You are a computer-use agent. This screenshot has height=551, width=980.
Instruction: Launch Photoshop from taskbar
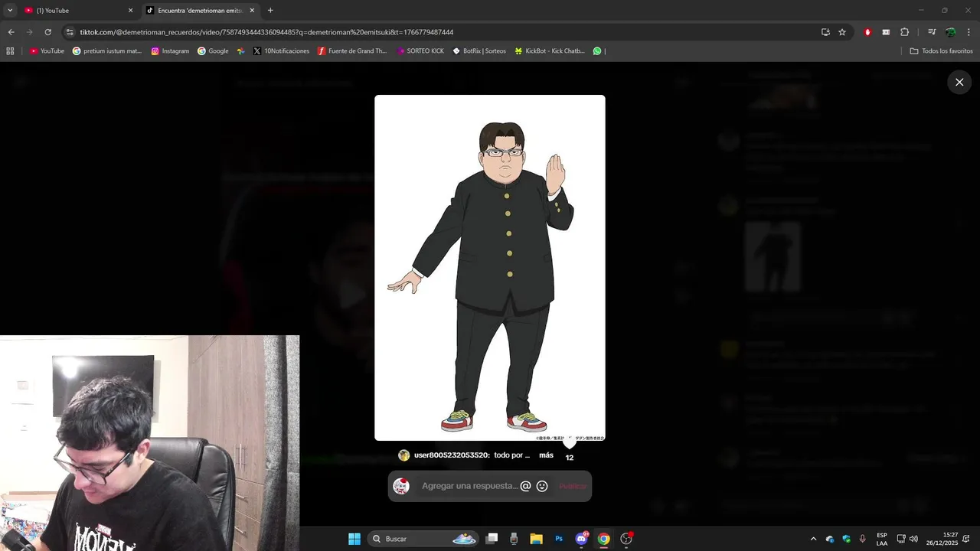pyautogui.click(x=559, y=539)
